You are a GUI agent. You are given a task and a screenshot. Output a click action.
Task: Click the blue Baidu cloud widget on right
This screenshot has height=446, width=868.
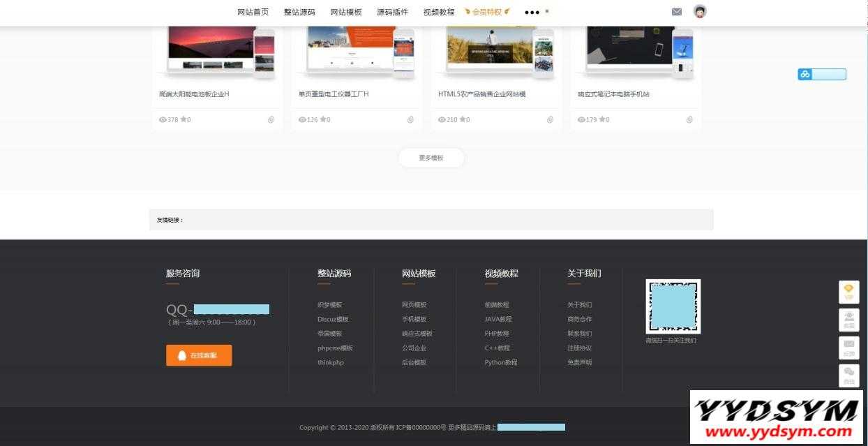[x=821, y=74]
